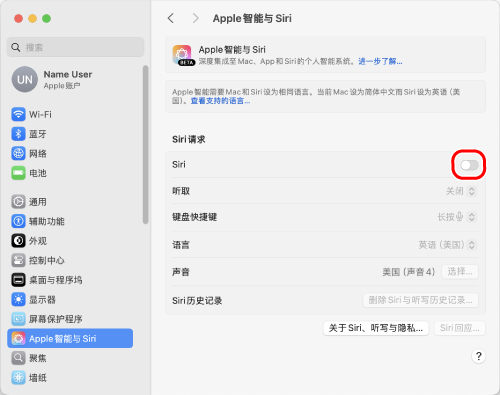Open the 查看支持的语言… link
500x395 pixels.
tap(220, 101)
